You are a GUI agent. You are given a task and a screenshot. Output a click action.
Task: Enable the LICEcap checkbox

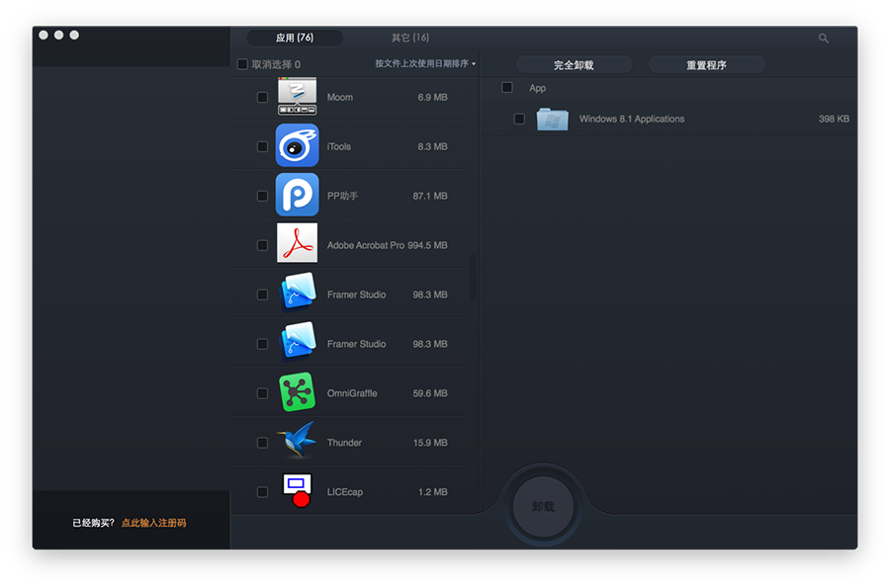pos(262,491)
